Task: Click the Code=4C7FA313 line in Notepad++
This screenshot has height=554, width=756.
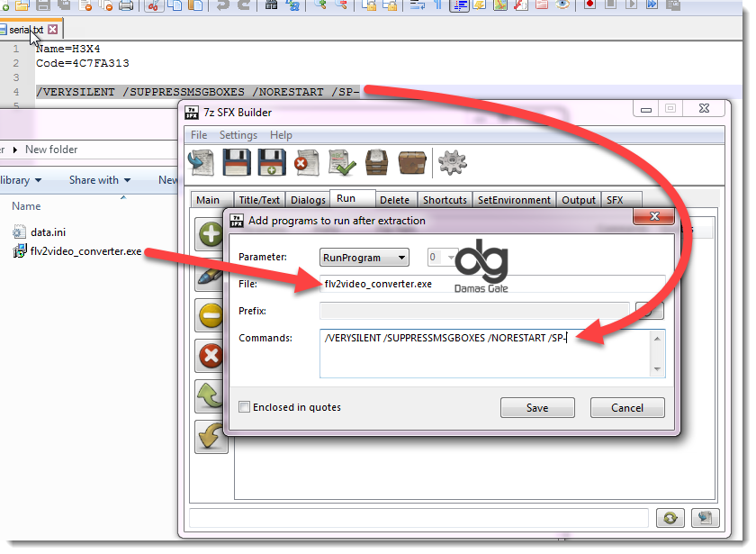Action: 83,63
